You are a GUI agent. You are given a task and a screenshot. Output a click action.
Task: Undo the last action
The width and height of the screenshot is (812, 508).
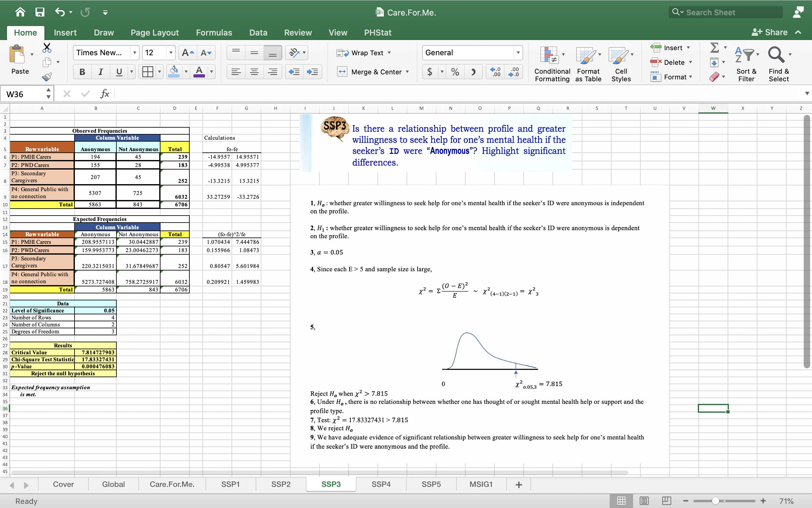pyautogui.click(x=60, y=12)
